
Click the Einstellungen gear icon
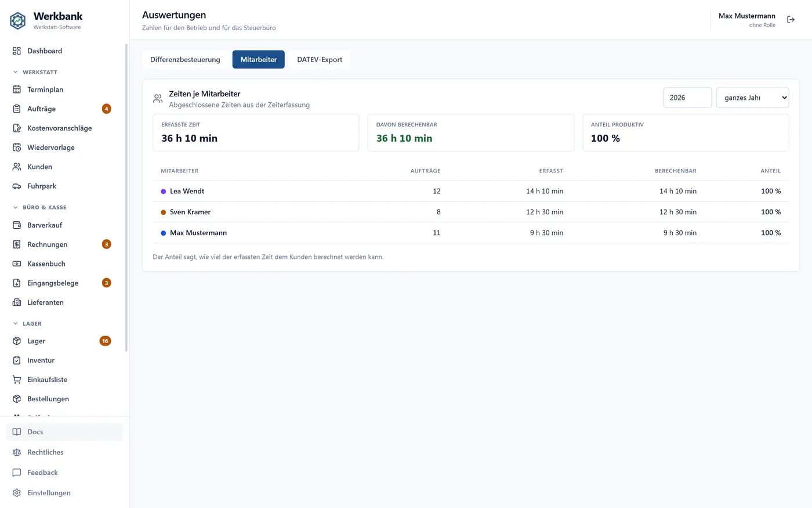pyautogui.click(x=17, y=493)
